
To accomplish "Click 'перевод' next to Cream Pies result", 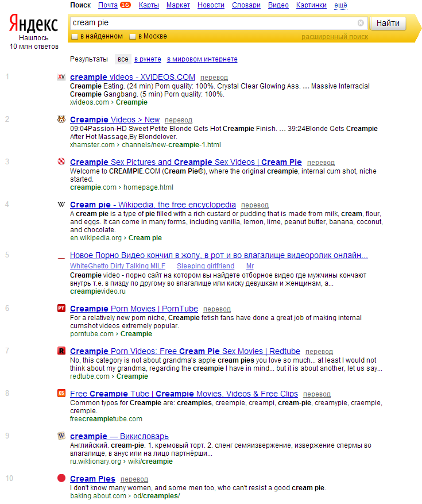I will coord(134,479).
